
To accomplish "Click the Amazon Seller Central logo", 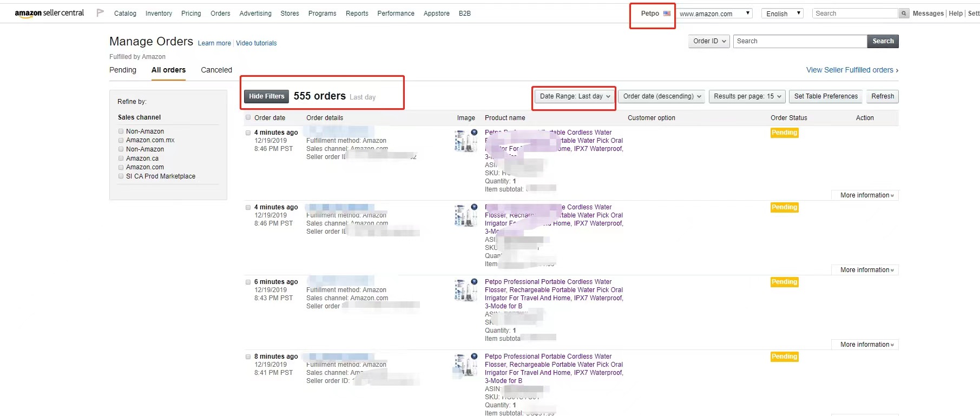I will point(49,13).
